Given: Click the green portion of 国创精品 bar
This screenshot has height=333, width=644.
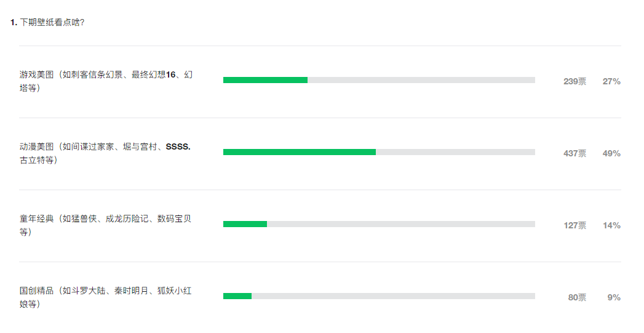Looking at the screenshot, I should pos(237,296).
